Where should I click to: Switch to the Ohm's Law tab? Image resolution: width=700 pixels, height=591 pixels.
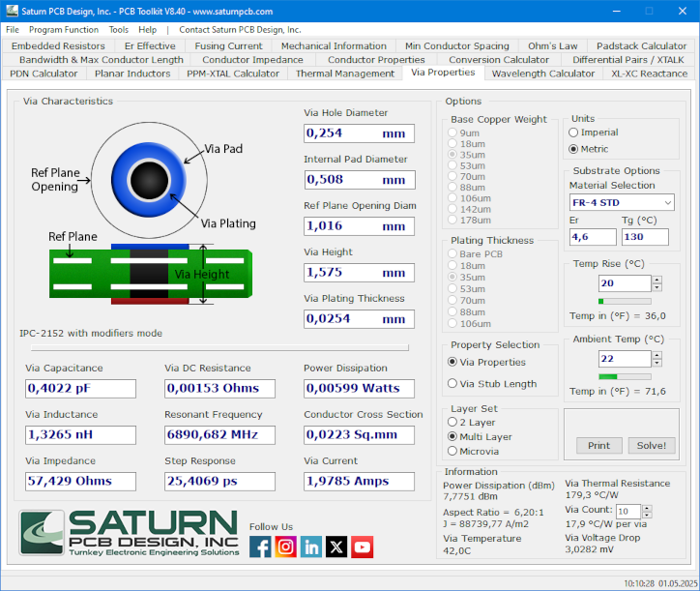tap(553, 46)
